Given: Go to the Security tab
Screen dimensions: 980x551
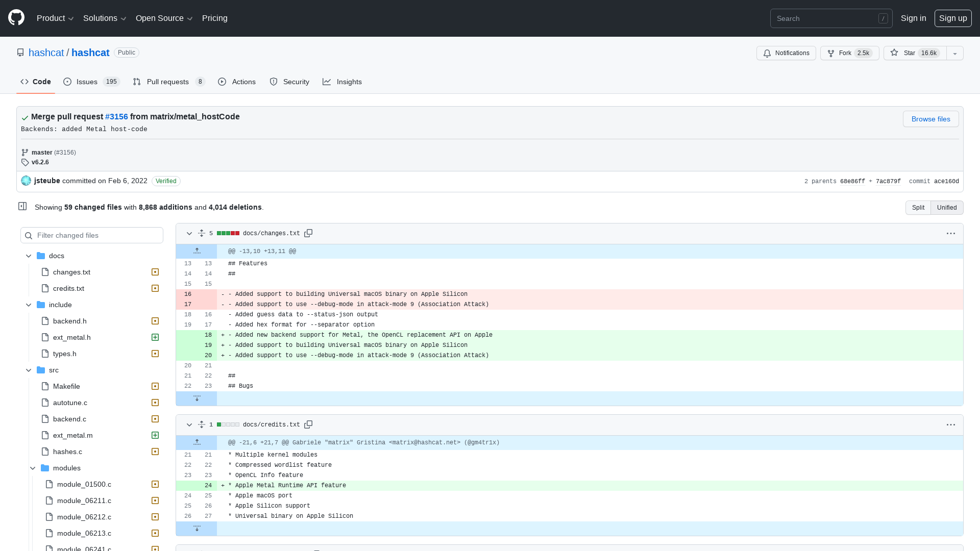Looking at the screenshot, I should (289, 82).
